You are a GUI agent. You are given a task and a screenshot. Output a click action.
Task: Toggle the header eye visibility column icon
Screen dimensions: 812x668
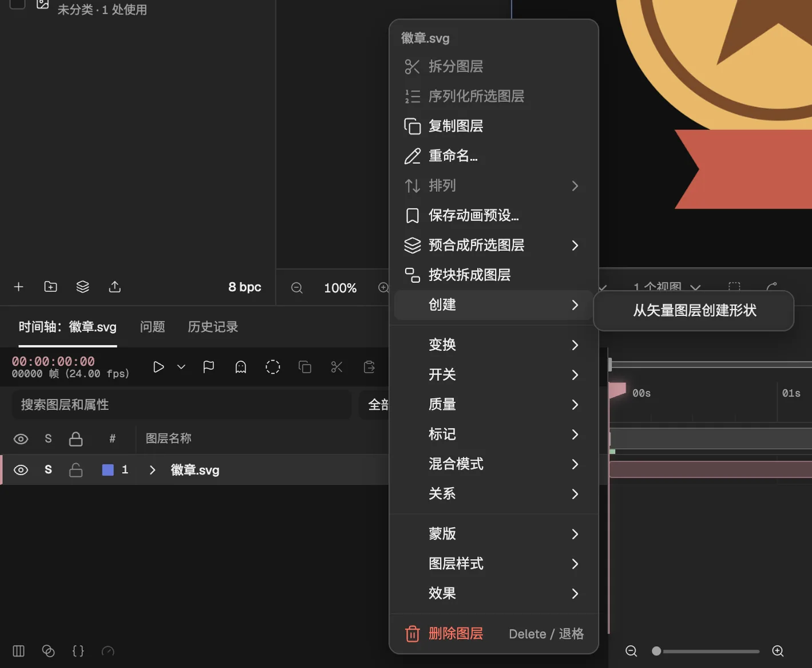point(21,439)
